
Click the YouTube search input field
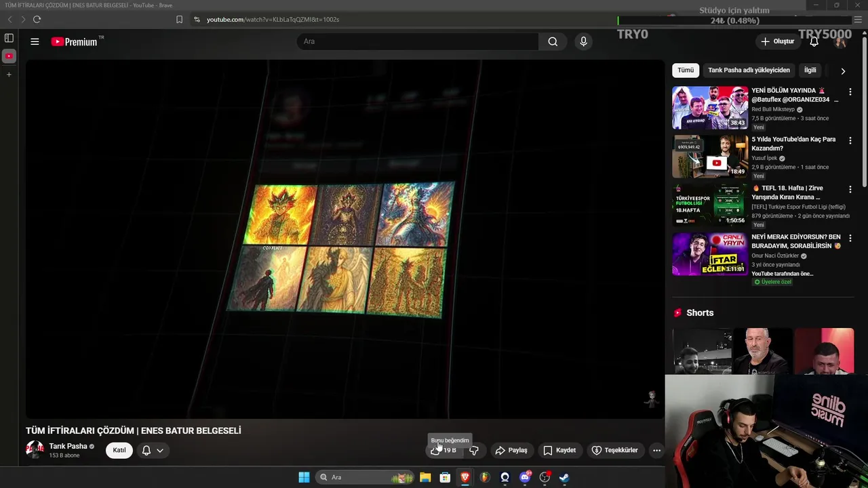[418, 41]
